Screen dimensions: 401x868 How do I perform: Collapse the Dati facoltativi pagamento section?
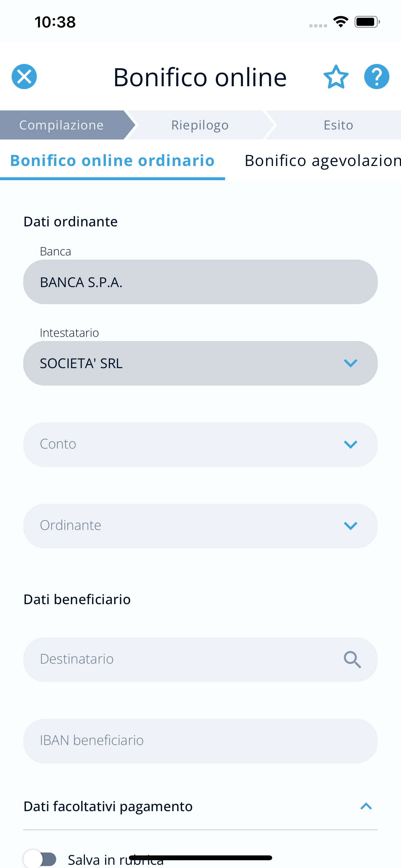(x=366, y=806)
